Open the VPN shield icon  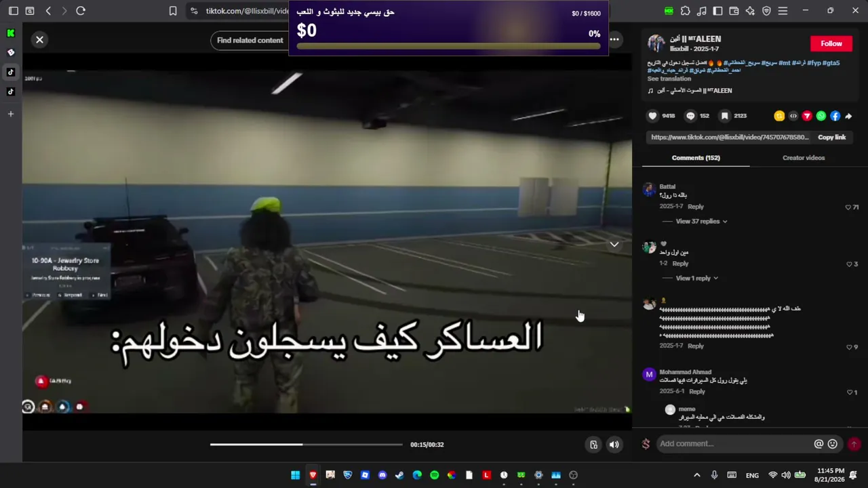click(x=766, y=11)
